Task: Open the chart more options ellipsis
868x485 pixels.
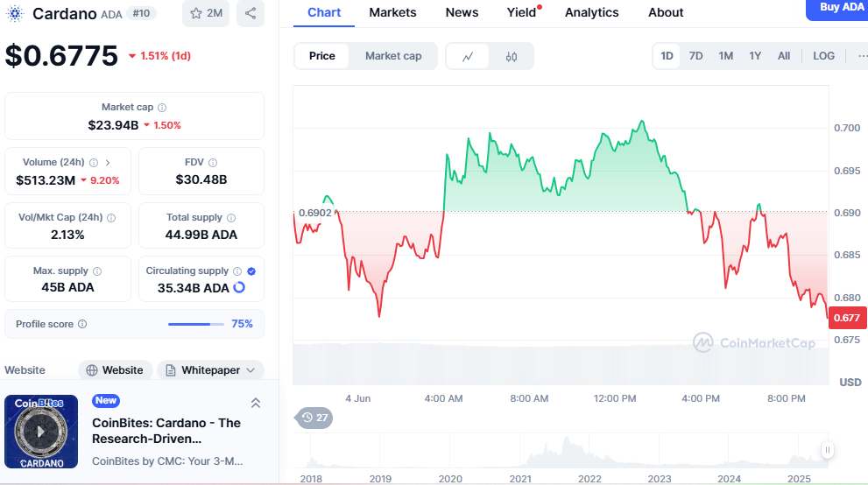Action: (x=863, y=56)
